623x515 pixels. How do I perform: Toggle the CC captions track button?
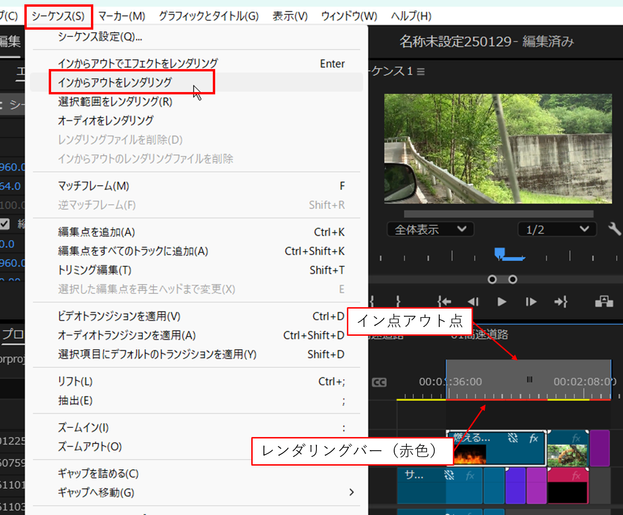tap(379, 382)
